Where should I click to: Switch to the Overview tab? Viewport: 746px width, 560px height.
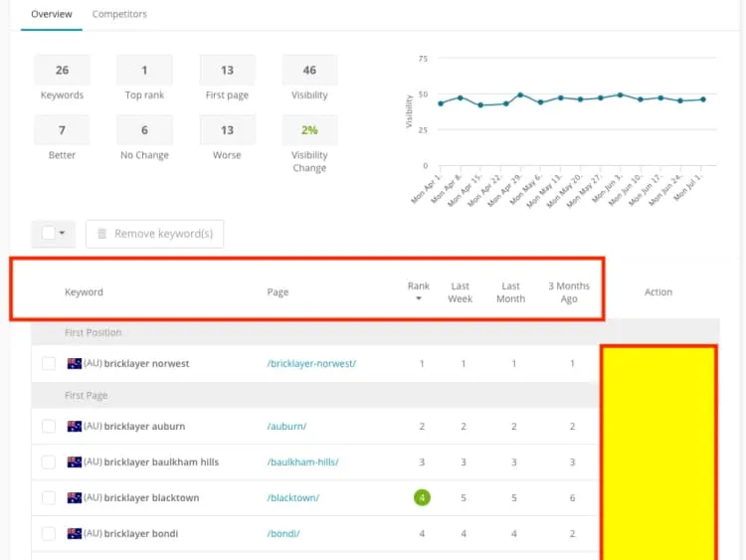[52, 14]
